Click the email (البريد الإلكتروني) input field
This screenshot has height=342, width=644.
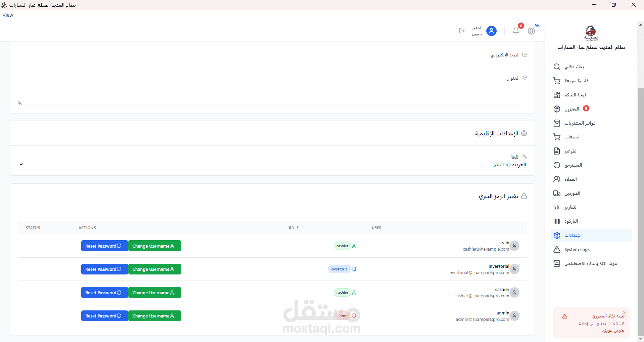click(402, 62)
